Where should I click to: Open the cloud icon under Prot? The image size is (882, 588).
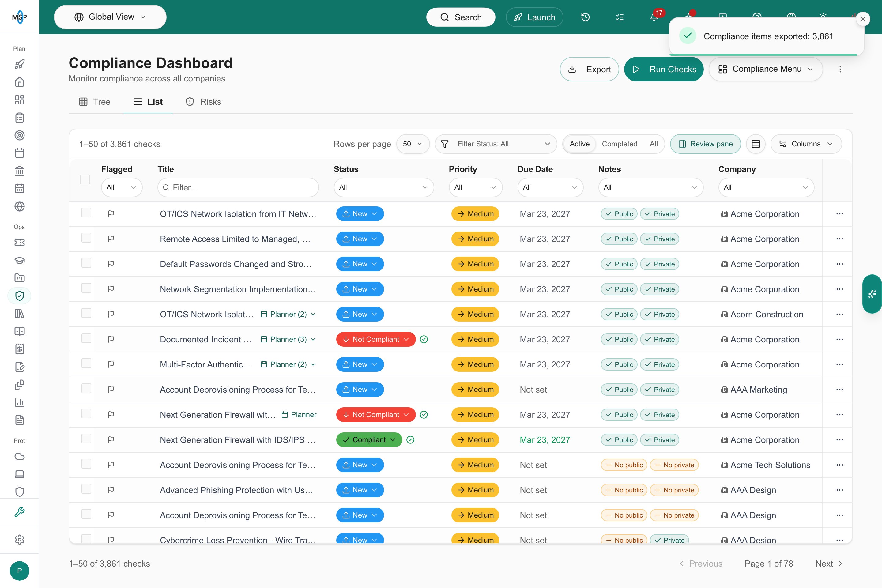(20, 456)
